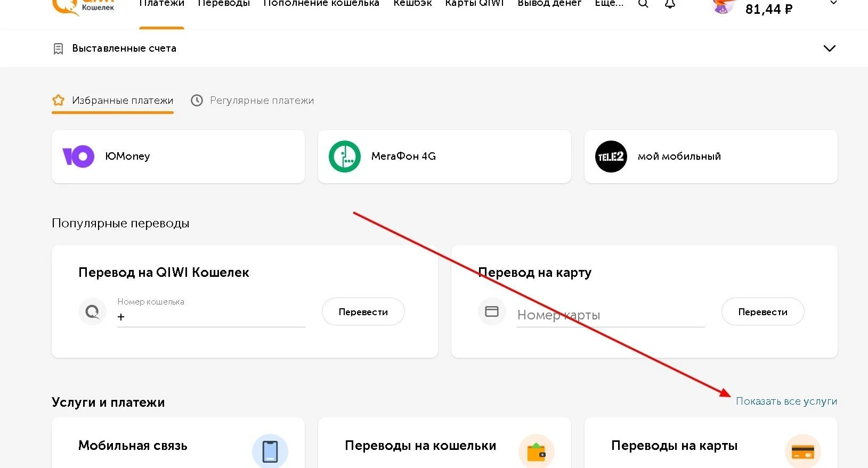This screenshot has width=868, height=468.
Task: Click the clock icon of Регулярные платежи
Action: pyautogui.click(x=197, y=100)
